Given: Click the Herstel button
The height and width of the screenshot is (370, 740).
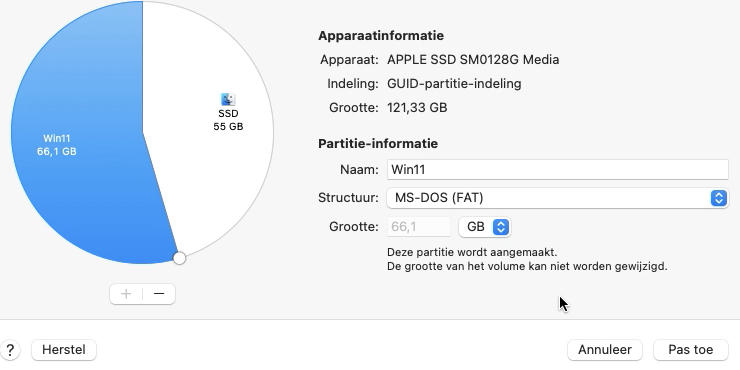Looking at the screenshot, I should tap(64, 350).
